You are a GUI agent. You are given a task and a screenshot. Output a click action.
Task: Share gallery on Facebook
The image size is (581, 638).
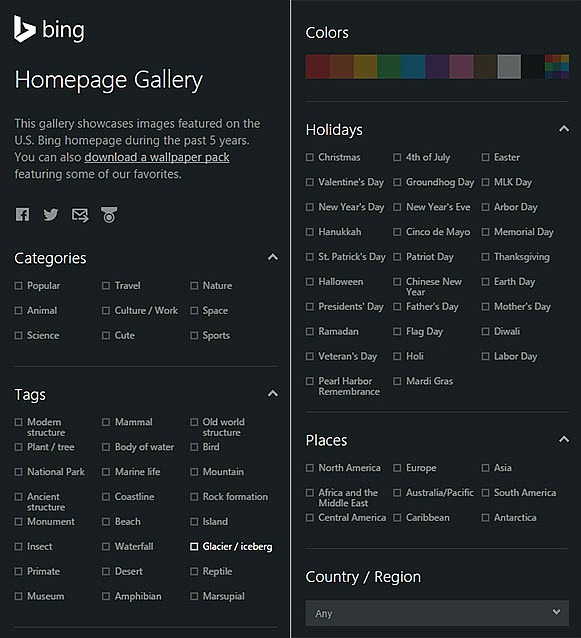click(22, 214)
